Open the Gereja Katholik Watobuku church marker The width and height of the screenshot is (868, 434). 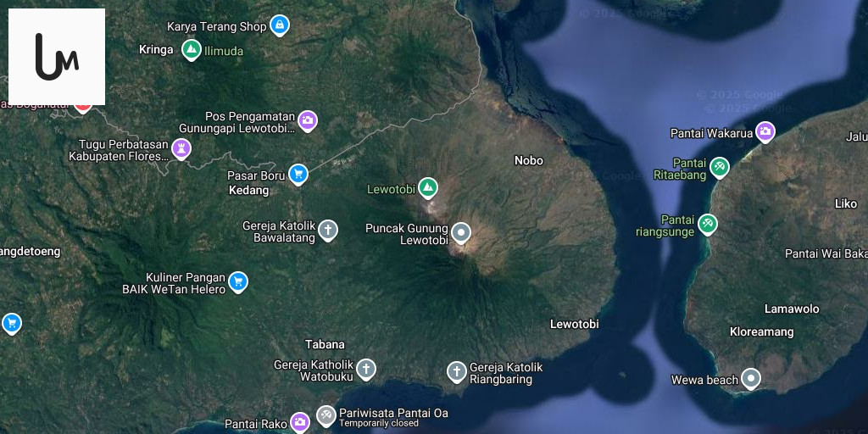pyautogui.click(x=365, y=369)
